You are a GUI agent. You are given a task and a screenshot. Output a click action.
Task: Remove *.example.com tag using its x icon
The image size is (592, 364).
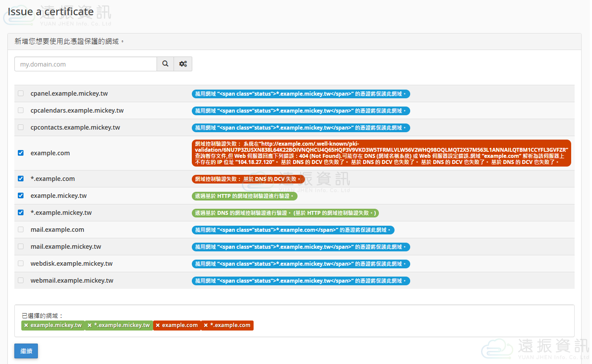point(206,325)
